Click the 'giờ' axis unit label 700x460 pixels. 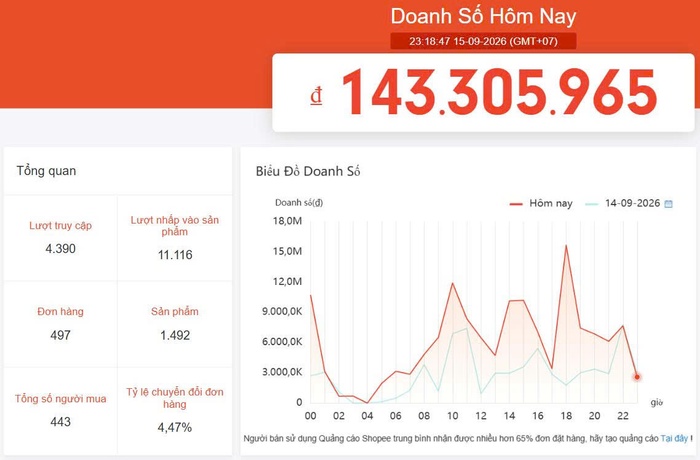click(656, 402)
